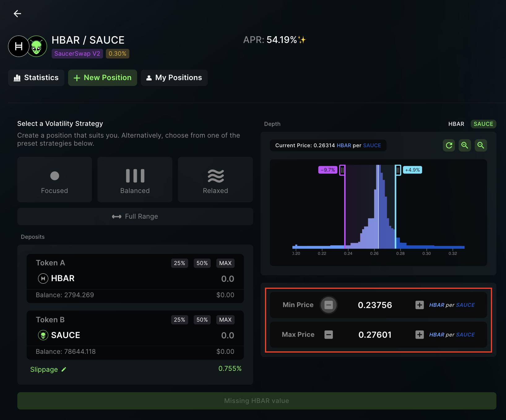Refresh the depth chart

click(449, 145)
